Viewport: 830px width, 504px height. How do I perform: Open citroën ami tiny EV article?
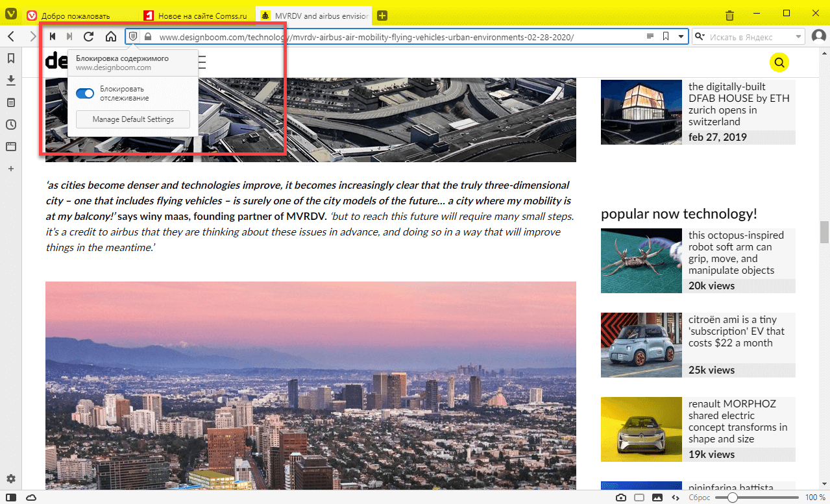pyautogui.click(x=737, y=331)
